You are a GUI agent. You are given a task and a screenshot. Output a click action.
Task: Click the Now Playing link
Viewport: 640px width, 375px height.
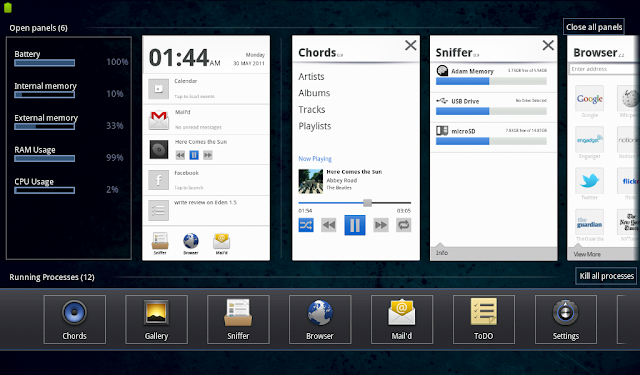pos(315,159)
